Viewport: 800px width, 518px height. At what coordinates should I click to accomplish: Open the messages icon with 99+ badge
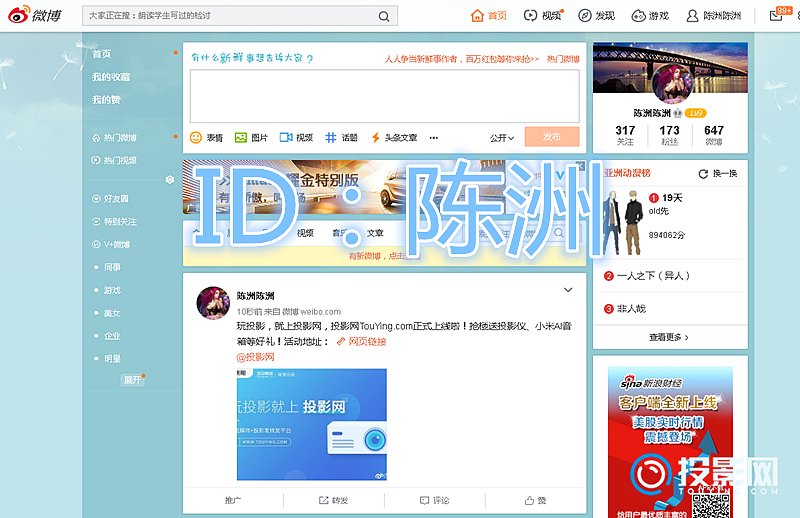point(777,16)
